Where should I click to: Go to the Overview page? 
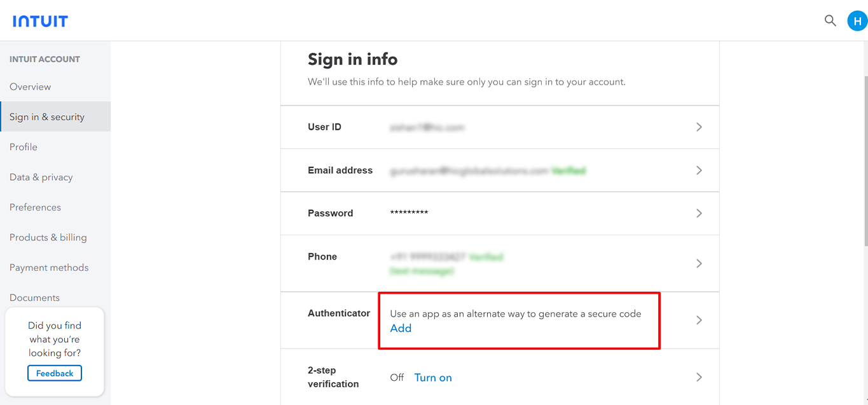[31, 87]
